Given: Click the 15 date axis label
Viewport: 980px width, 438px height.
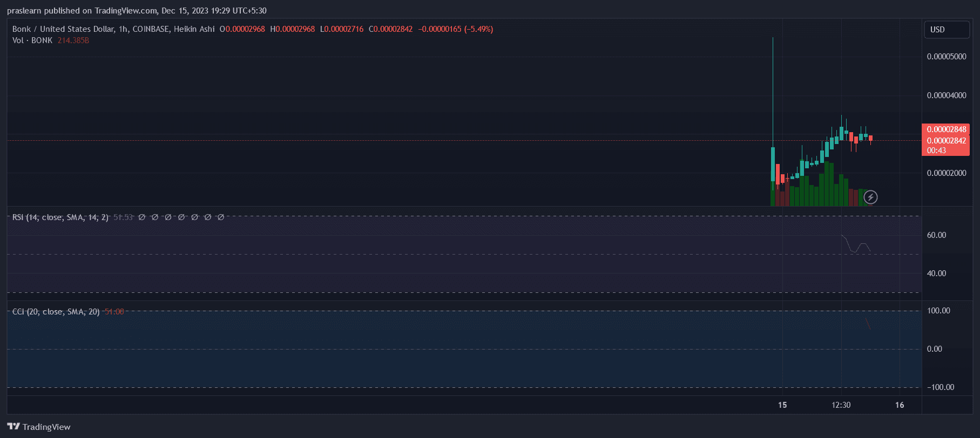Looking at the screenshot, I should 782,405.
